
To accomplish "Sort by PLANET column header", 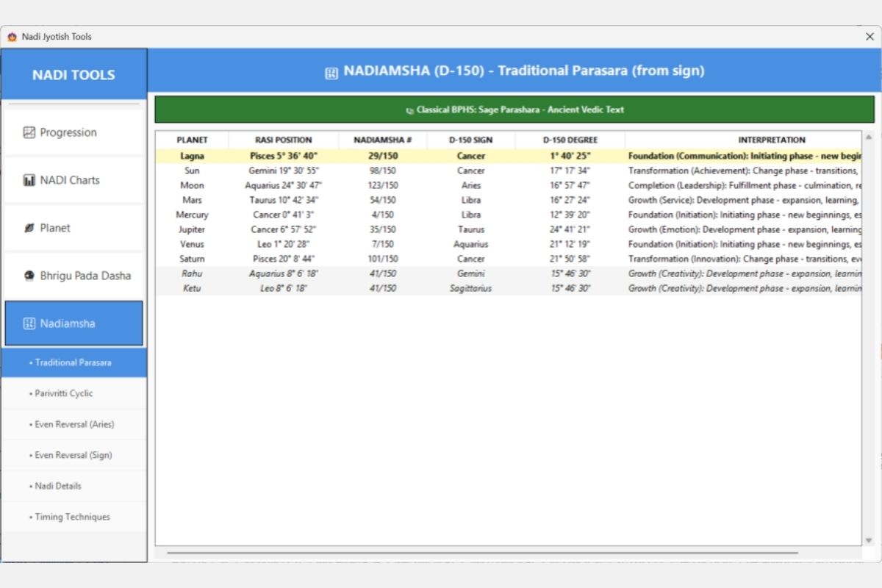I will 193,140.
